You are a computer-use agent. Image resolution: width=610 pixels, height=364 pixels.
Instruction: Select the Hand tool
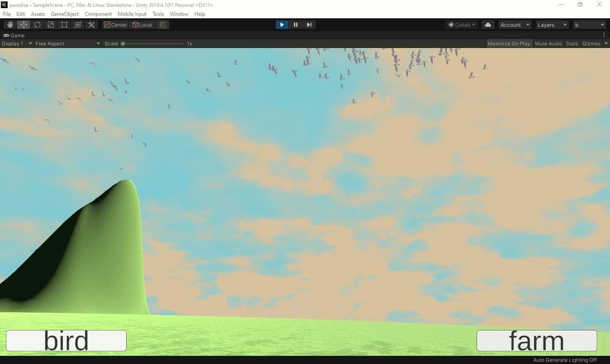click(x=10, y=25)
